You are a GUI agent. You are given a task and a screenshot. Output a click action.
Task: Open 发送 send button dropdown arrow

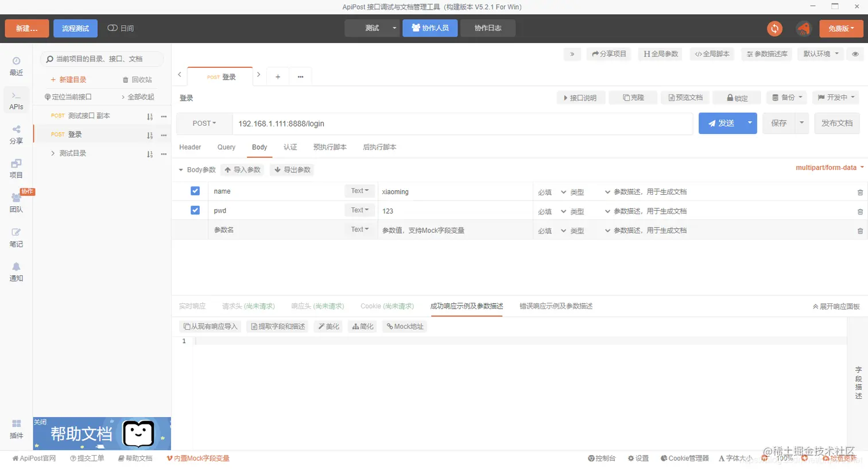(750, 123)
